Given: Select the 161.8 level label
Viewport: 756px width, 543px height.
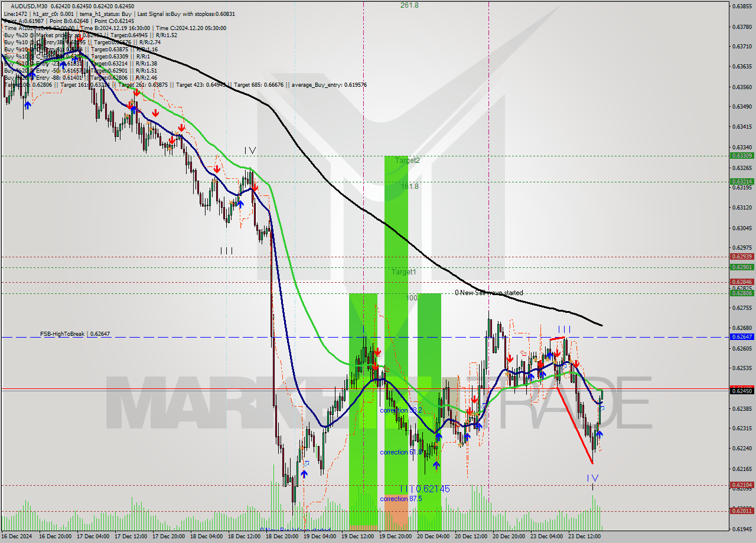Looking at the screenshot, I should 409,187.
